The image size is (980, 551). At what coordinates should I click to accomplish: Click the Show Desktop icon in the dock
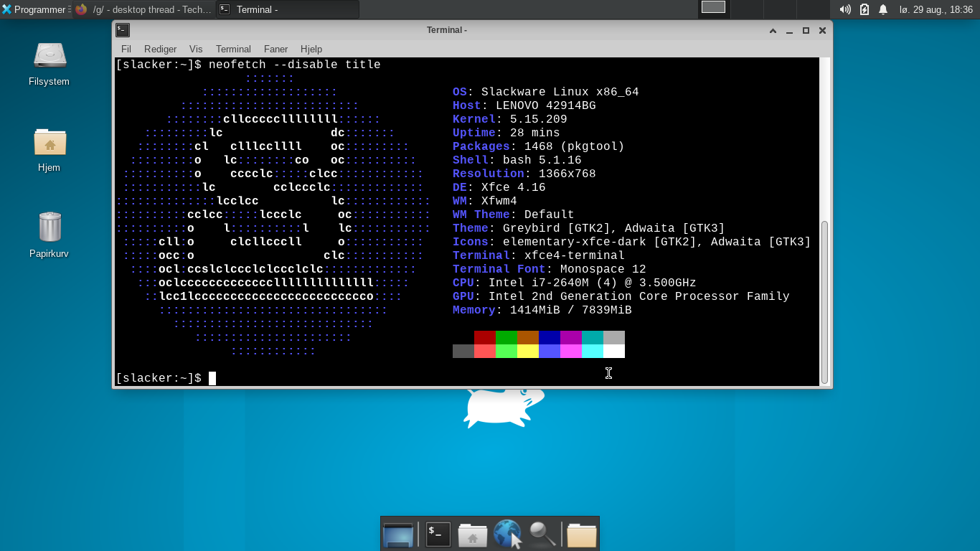[x=398, y=534]
